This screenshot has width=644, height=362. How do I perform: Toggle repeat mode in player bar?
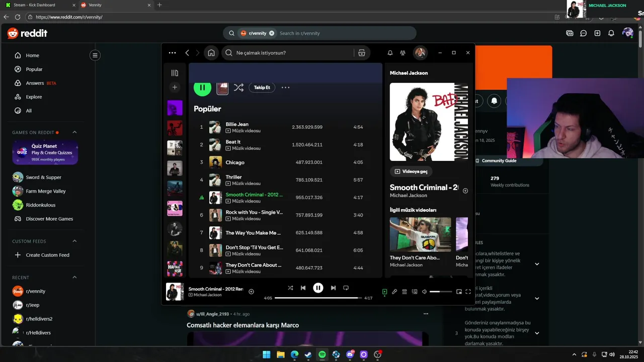(346, 288)
